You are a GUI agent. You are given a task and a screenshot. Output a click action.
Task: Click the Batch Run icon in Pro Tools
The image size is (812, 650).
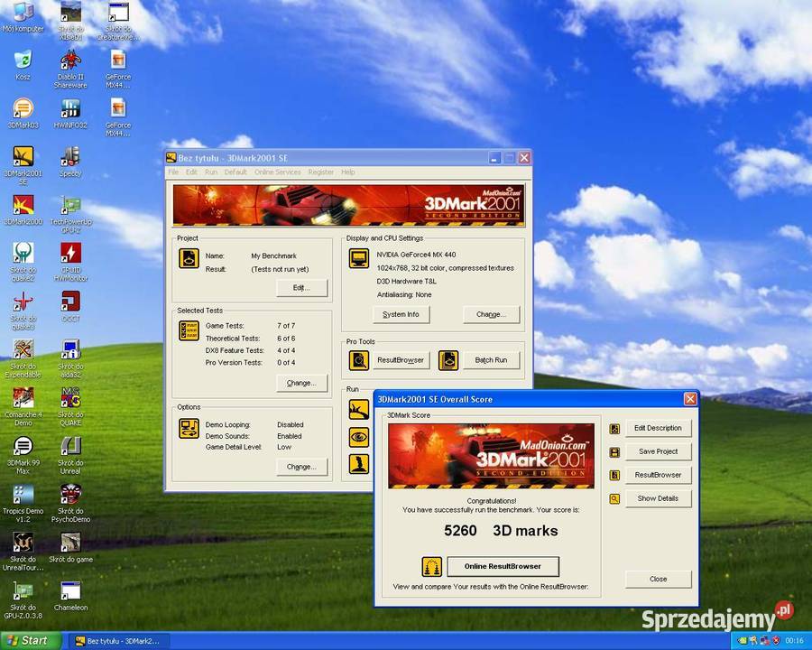(448, 359)
